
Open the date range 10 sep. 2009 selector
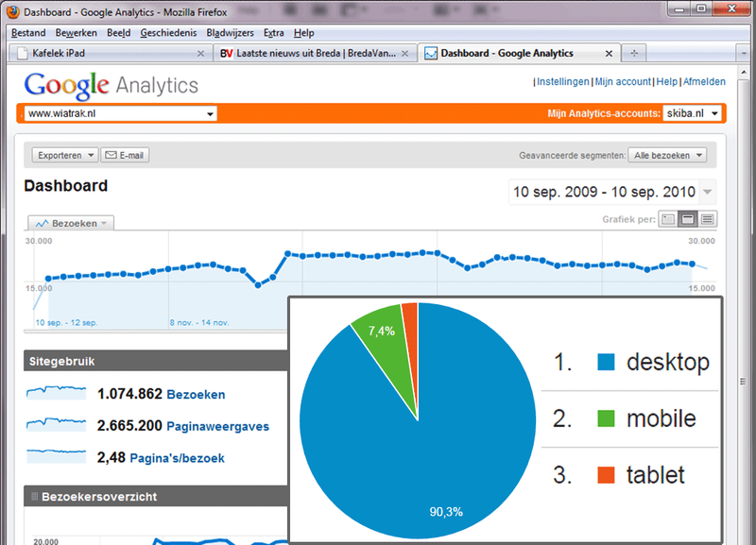point(611,191)
